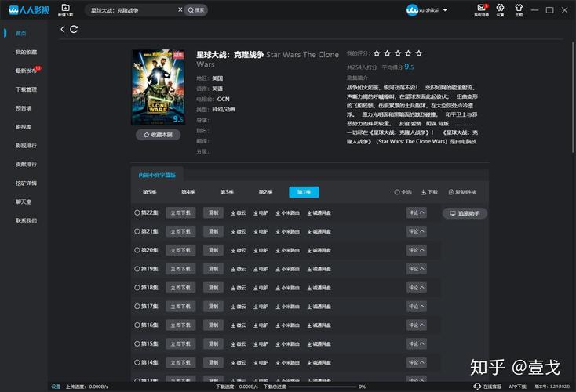Image resolution: width=576 pixels, height=392 pixels.
Task: Rate the show with the third star
Action: coord(398,53)
